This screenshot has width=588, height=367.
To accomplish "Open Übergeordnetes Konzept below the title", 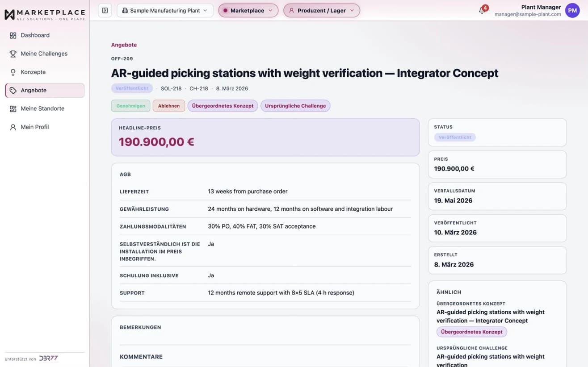I will [223, 106].
